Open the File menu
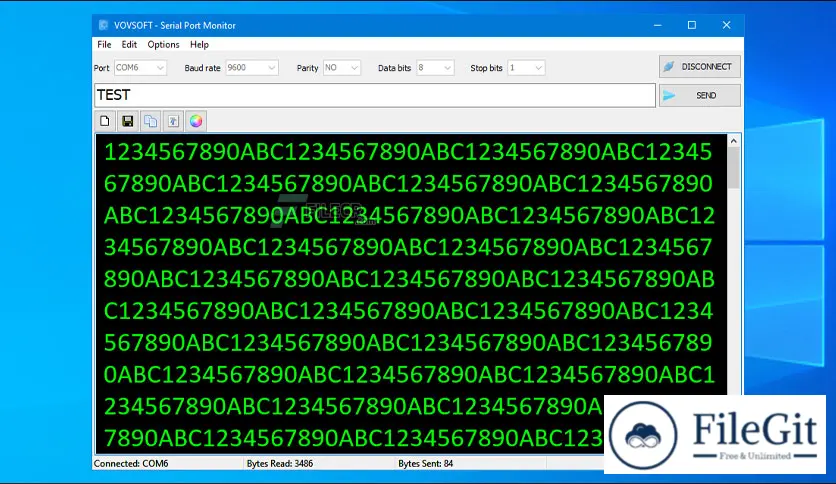The image size is (836, 484). click(x=104, y=44)
